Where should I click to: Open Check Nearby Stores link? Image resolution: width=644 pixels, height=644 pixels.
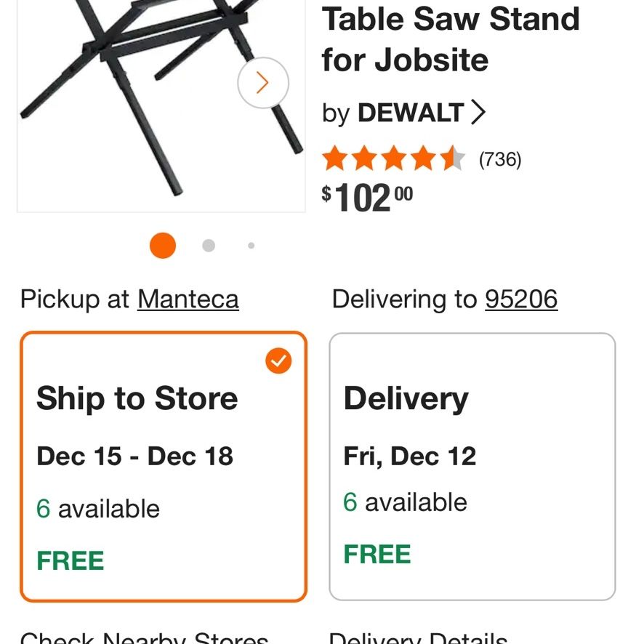(144, 637)
